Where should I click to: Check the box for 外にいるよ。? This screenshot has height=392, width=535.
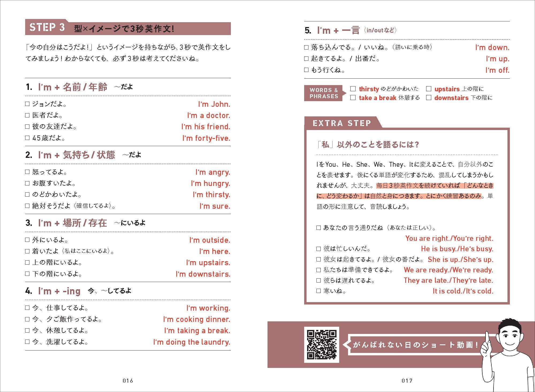(x=27, y=240)
